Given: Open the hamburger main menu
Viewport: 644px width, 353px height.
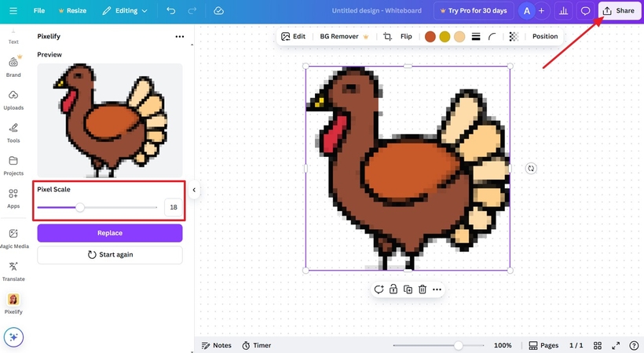Looking at the screenshot, I should coord(13,11).
